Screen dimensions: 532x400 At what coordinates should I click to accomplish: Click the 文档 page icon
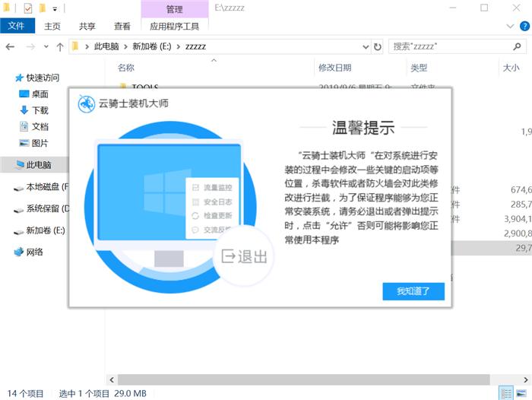tap(24, 126)
